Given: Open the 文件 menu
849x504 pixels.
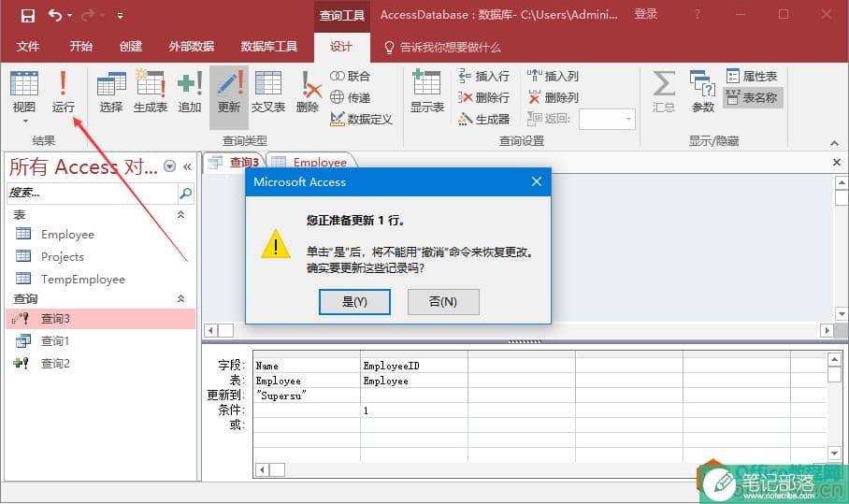Looking at the screenshot, I should click(28, 47).
